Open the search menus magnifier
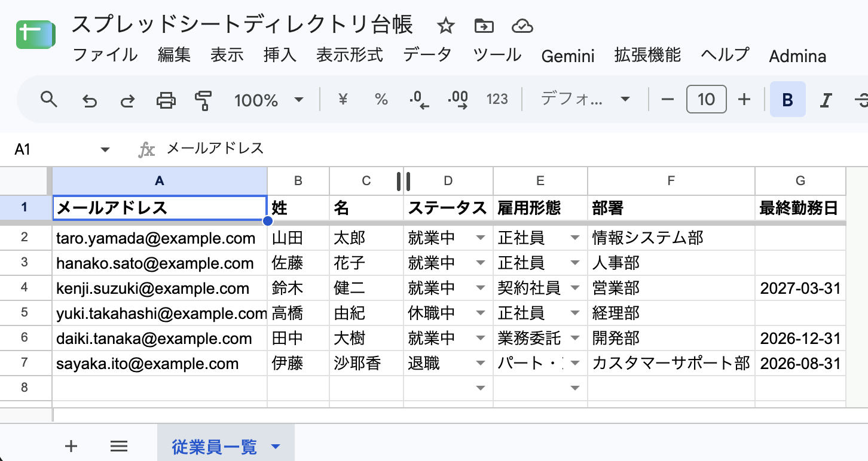This screenshot has height=461, width=868. (49, 99)
